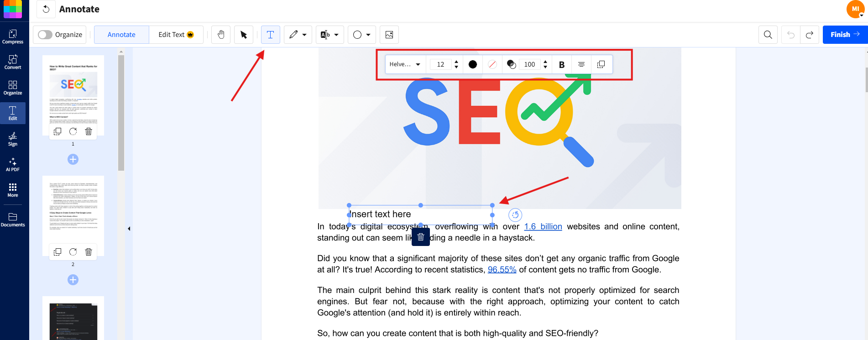Open the Helvetica font dropdown
Screen dimensions: 868x340
(x=405, y=64)
